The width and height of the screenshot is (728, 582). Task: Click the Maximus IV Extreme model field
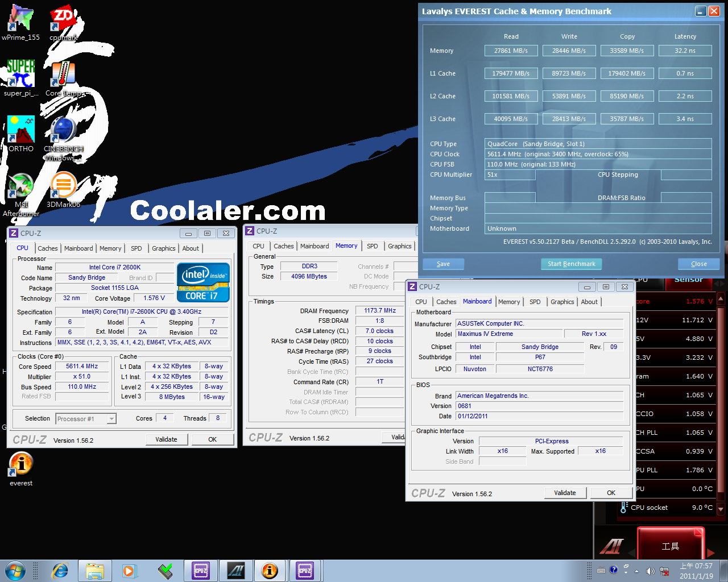pyautogui.click(x=509, y=334)
